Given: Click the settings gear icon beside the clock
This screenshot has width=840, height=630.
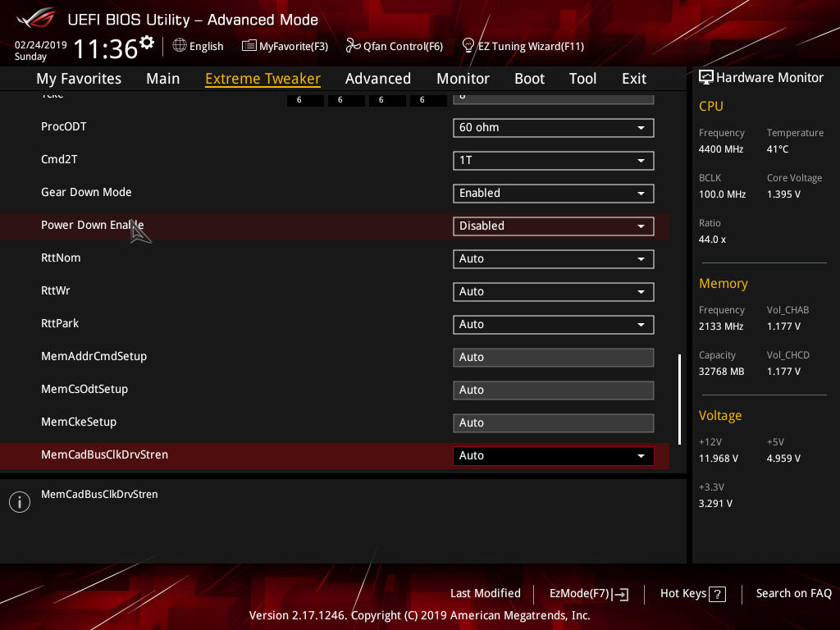Looking at the screenshot, I should click(x=146, y=43).
